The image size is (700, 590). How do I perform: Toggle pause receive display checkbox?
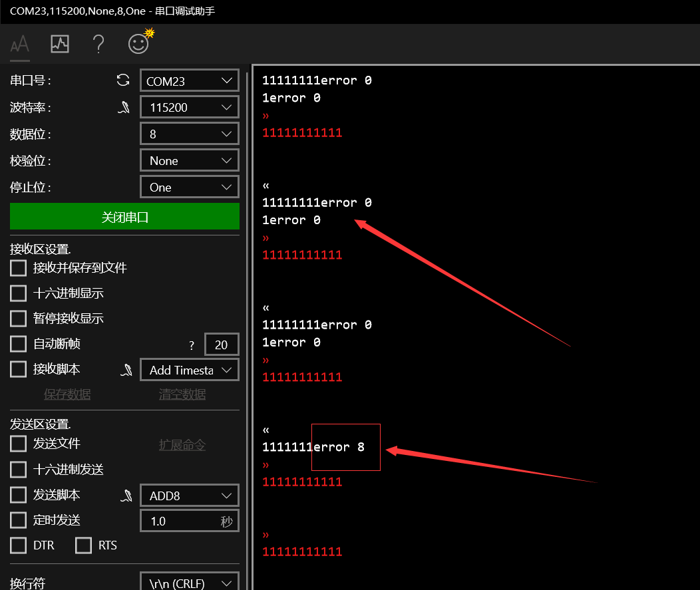click(x=19, y=319)
